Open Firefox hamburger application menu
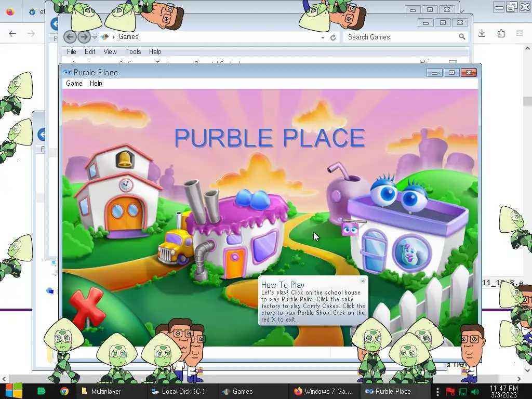This screenshot has width=532, height=399. (520, 33)
